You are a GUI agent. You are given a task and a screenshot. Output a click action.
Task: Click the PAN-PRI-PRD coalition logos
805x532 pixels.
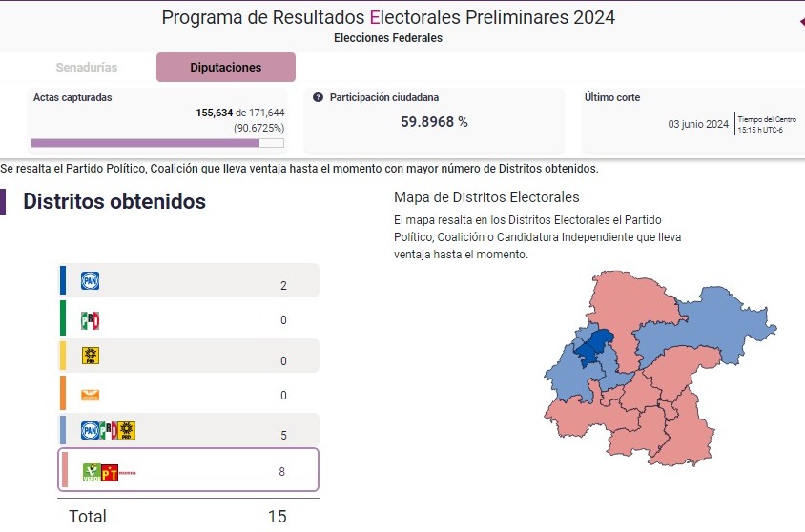(109, 430)
